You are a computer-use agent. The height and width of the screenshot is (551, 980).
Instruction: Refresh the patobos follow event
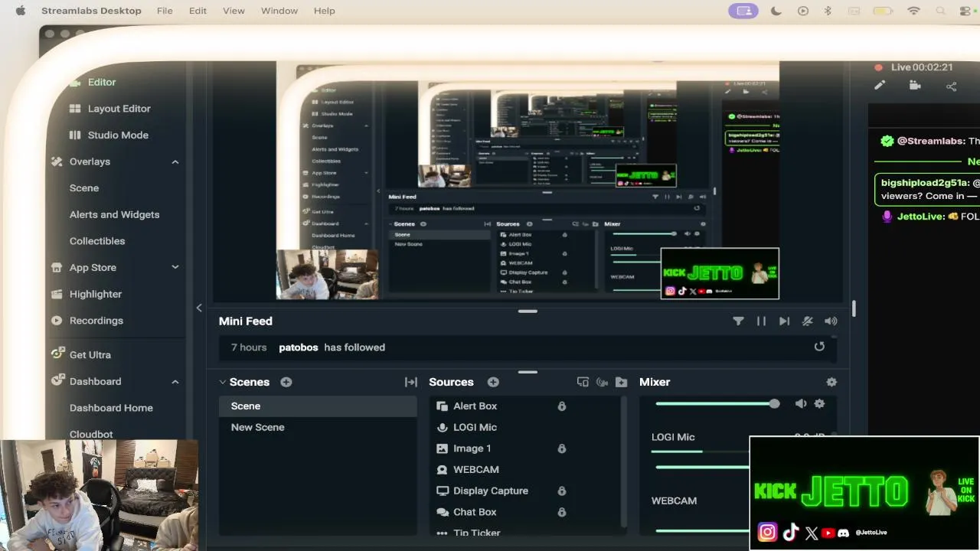click(x=819, y=347)
